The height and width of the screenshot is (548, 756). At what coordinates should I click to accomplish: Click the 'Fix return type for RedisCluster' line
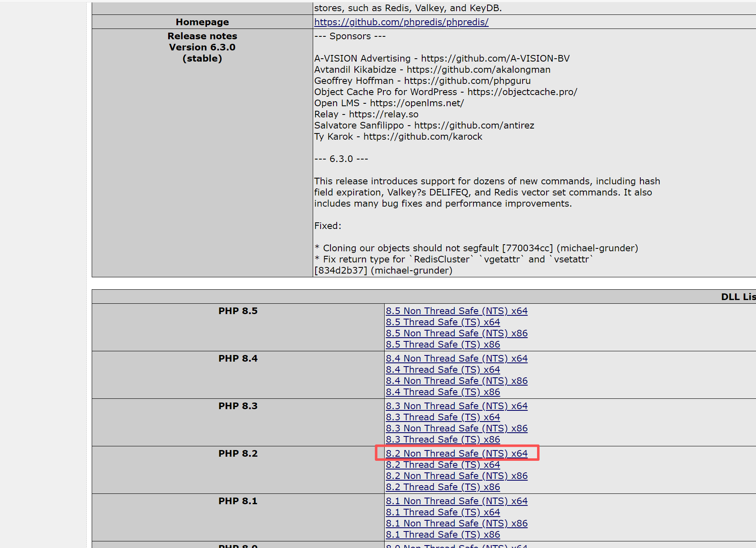454,259
